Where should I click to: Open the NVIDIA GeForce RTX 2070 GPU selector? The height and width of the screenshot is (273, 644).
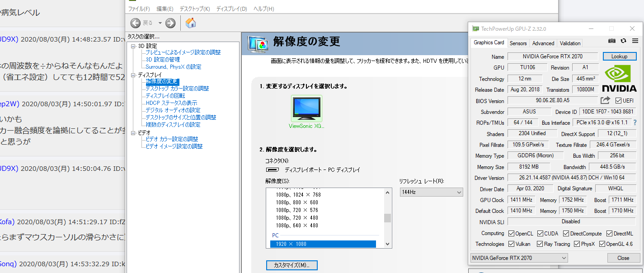tap(519, 258)
